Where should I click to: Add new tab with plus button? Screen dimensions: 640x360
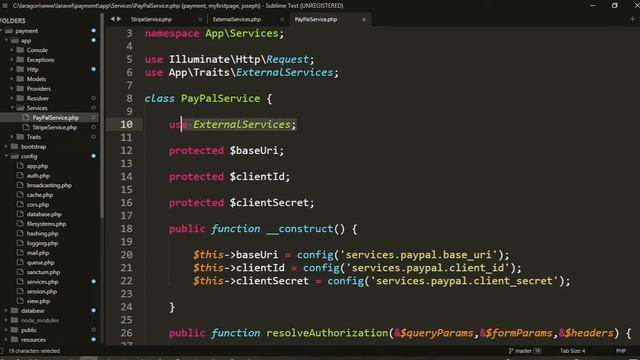pyautogui.click(x=632, y=19)
